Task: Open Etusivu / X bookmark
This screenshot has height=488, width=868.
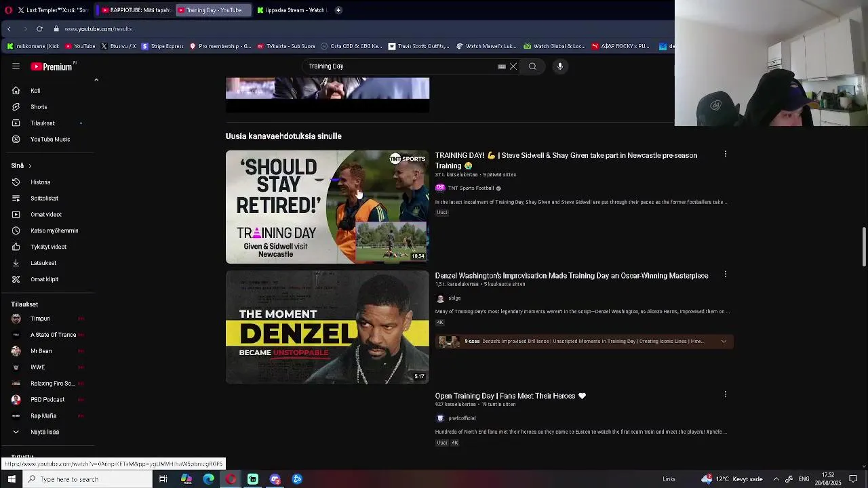Action: click(118, 47)
